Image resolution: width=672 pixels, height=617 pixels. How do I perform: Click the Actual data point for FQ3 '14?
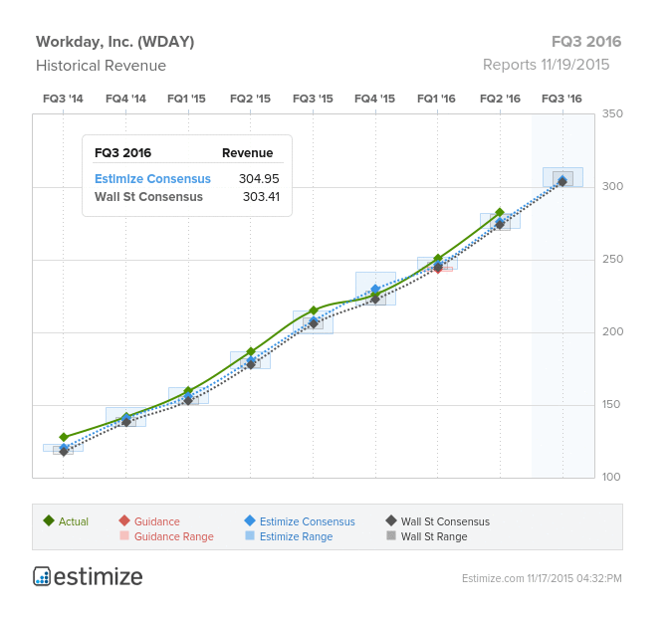click(x=64, y=438)
